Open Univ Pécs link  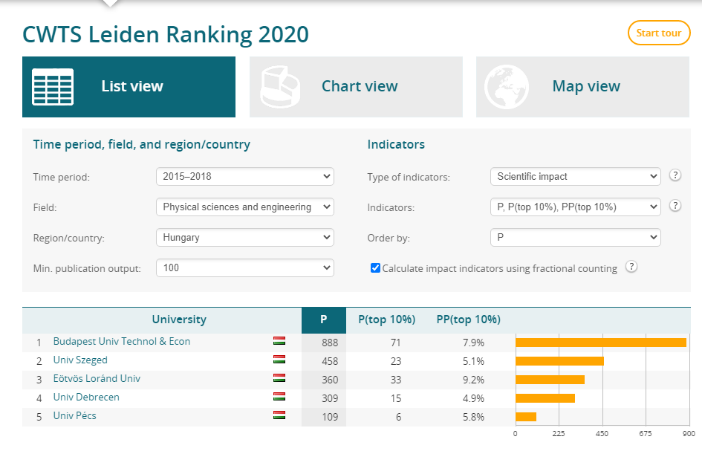pyautogui.click(x=75, y=416)
